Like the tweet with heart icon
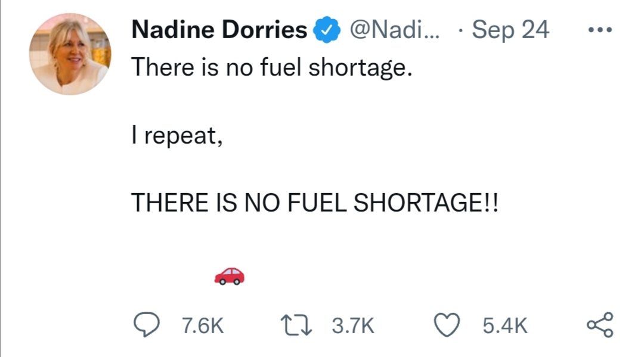Image resolution: width=644 pixels, height=357 pixels. pos(447,325)
